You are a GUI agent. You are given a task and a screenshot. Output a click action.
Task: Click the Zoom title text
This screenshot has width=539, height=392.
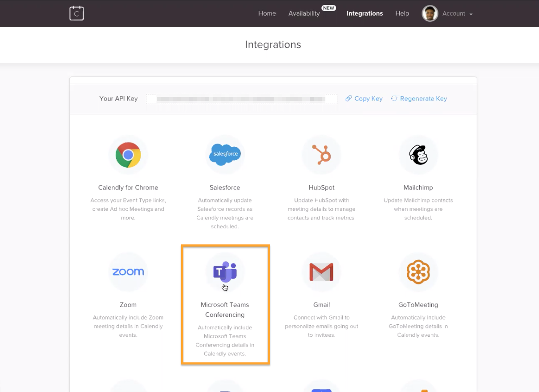pyautogui.click(x=128, y=305)
